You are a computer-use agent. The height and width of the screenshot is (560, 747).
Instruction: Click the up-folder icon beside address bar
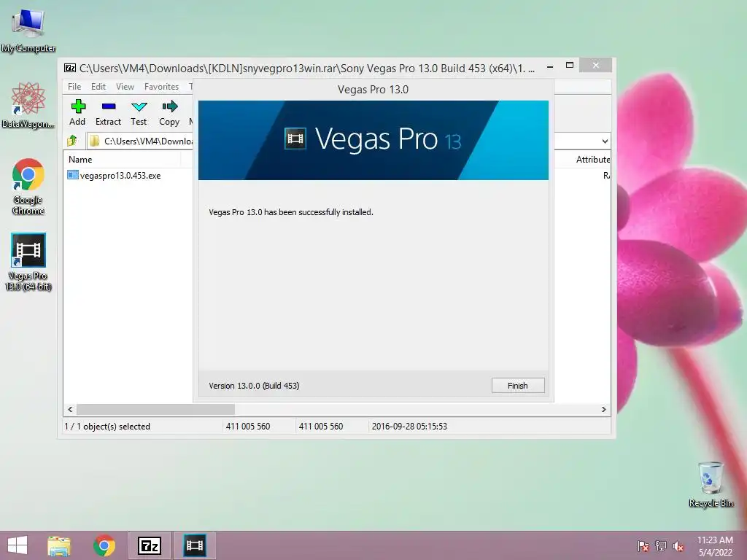(x=72, y=141)
